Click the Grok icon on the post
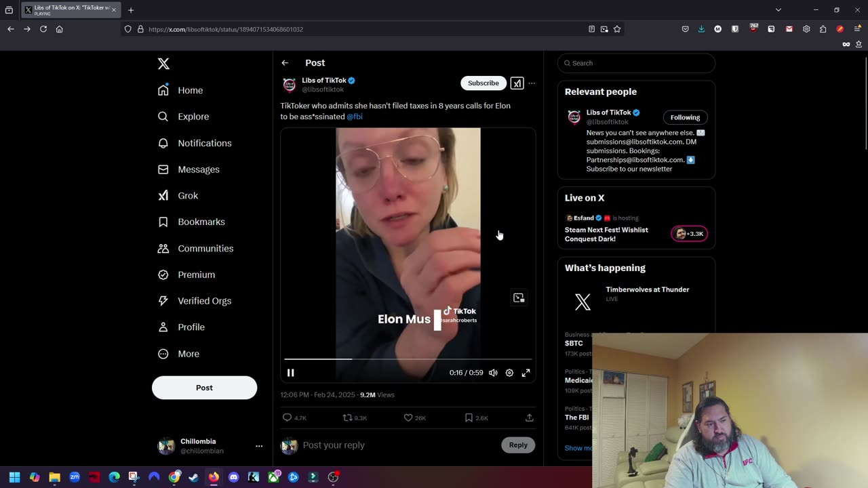Viewport: 868px width, 488px height. [x=517, y=83]
